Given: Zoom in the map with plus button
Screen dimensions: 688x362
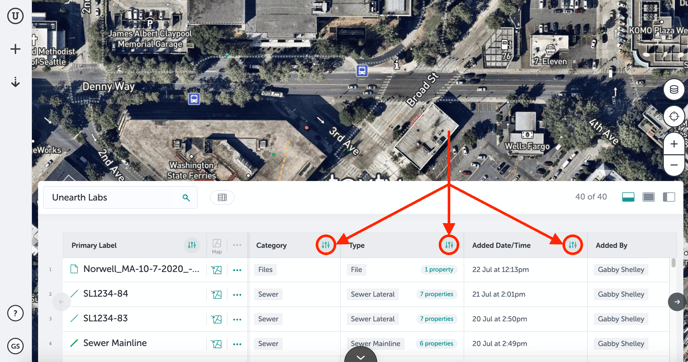Looking at the screenshot, I should point(674,144).
